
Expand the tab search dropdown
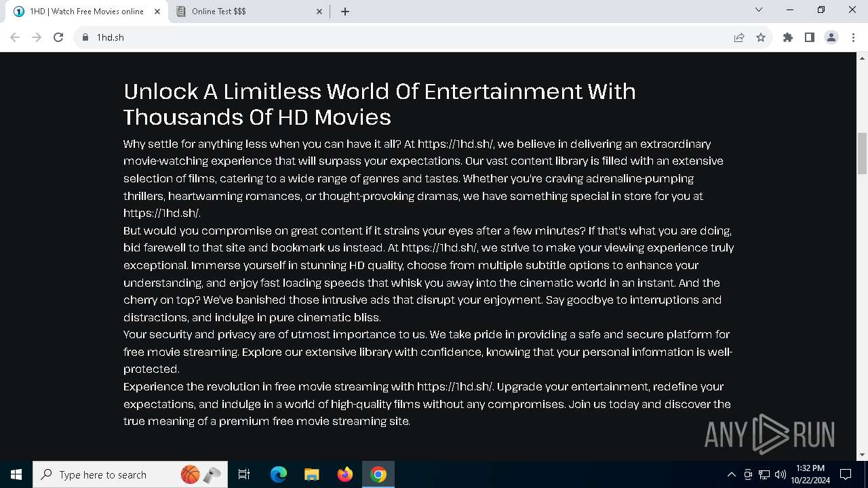(x=759, y=10)
